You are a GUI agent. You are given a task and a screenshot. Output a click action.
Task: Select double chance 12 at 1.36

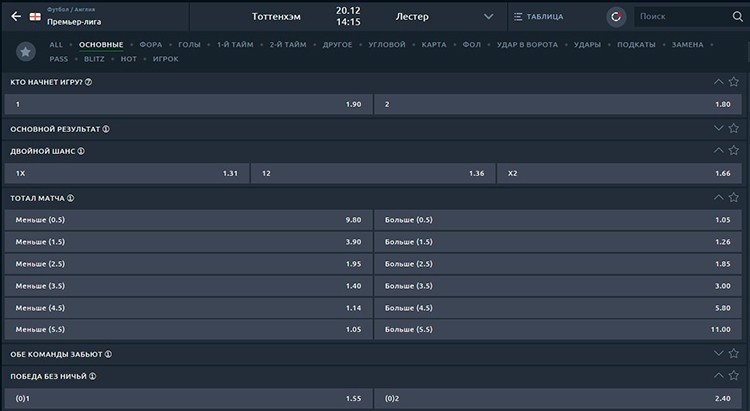(x=373, y=173)
